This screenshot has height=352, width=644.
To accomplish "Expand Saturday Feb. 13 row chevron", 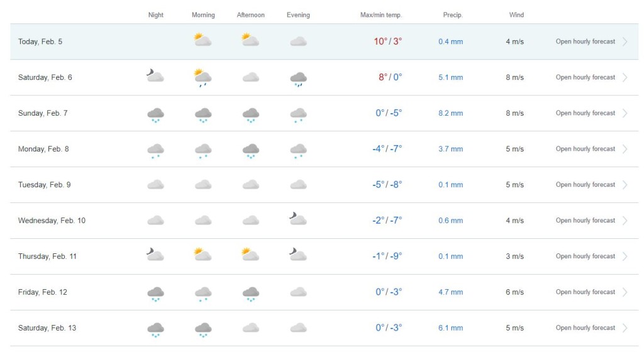I will pyautogui.click(x=625, y=328).
